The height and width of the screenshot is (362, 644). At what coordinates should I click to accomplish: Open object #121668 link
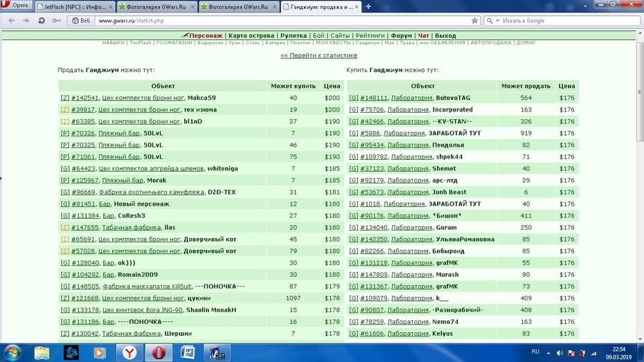pyautogui.click(x=85, y=298)
